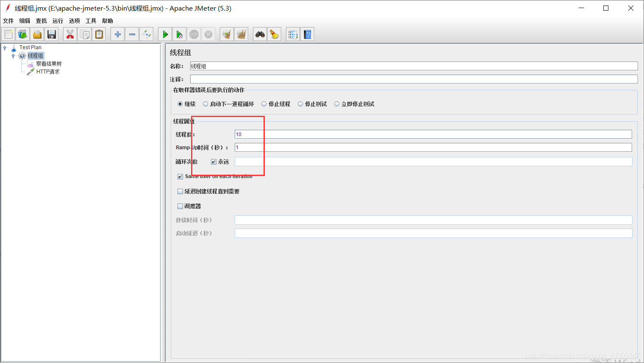Click the 名称 name input field

[x=414, y=66]
